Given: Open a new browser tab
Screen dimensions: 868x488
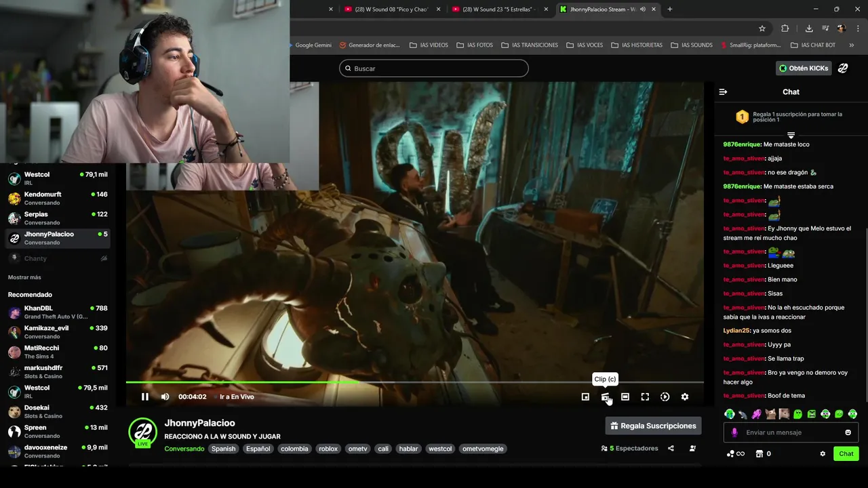Looking at the screenshot, I should tap(670, 9).
